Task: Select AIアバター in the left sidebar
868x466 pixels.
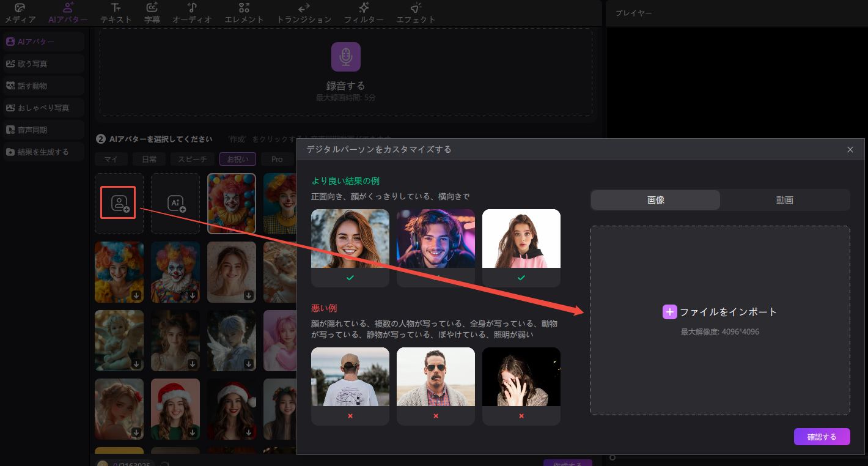Action: pyautogui.click(x=43, y=42)
